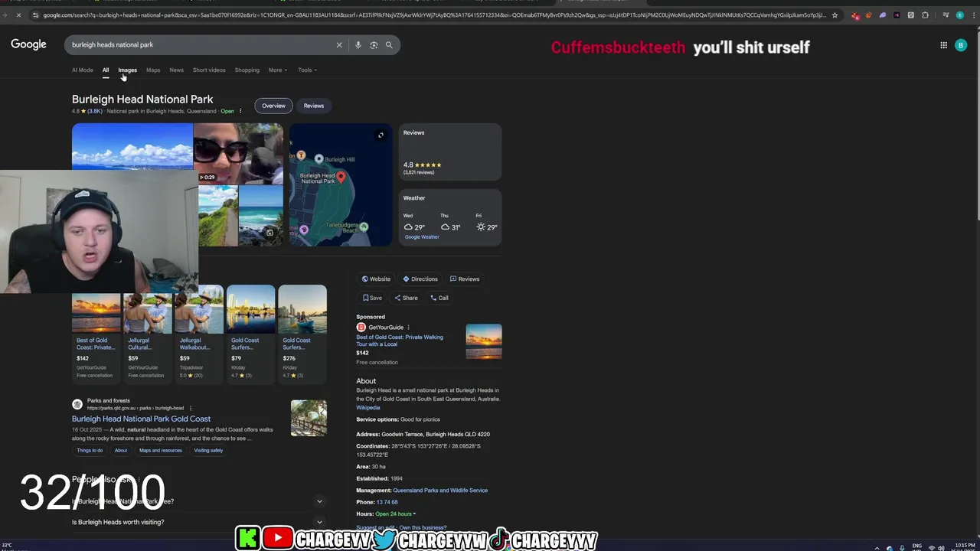Open the Google account avatar in the page header
Screen dimensions: 980x551
(961, 45)
